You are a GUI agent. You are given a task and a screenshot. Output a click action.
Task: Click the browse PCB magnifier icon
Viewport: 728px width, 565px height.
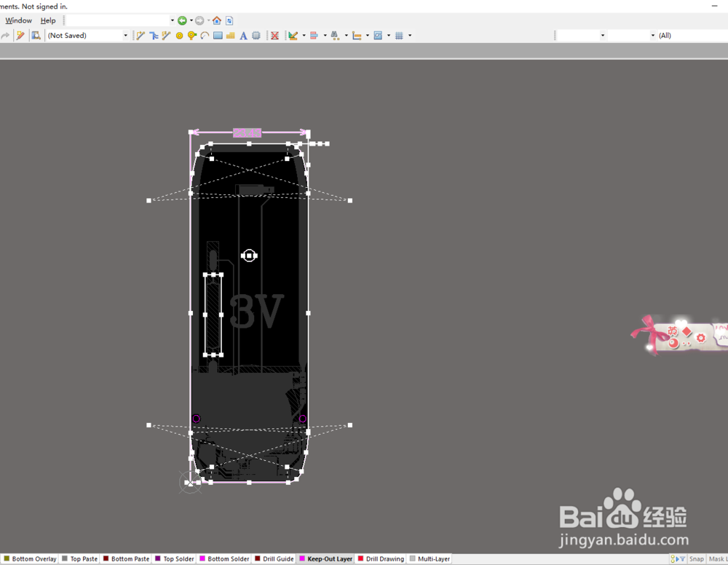coord(36,35)
